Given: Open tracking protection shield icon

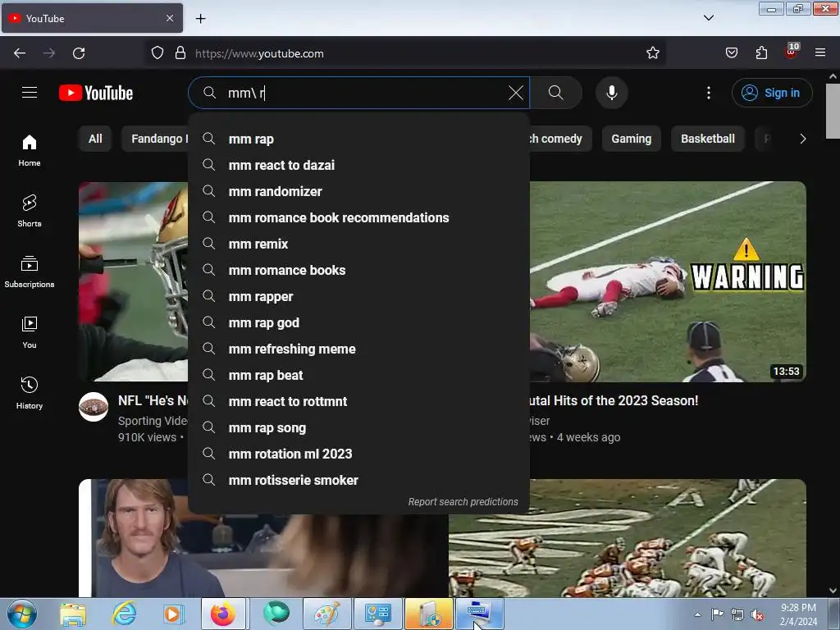Looking at the screenshot, I should (x=157, y=53).
